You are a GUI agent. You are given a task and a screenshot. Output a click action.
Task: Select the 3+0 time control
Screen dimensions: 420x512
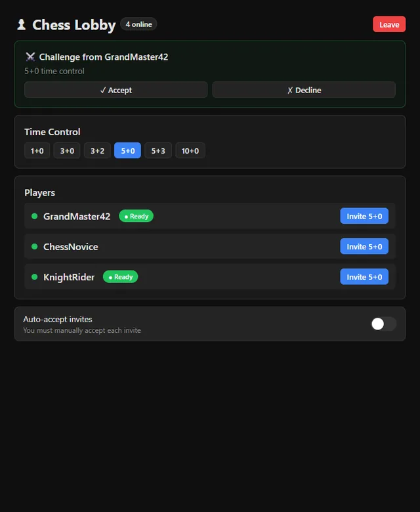tap(67, 150)
